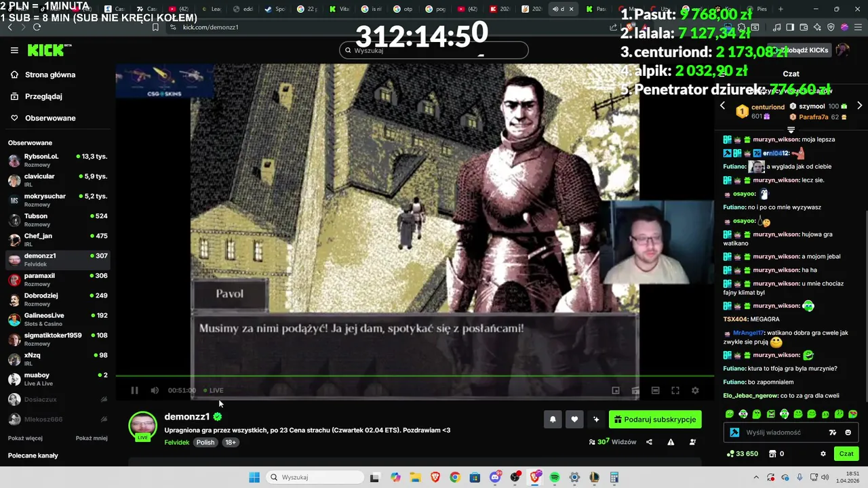868x488 pixels.
Task: Expand list with Pokaż więcej
Action: tap(25, 438)
